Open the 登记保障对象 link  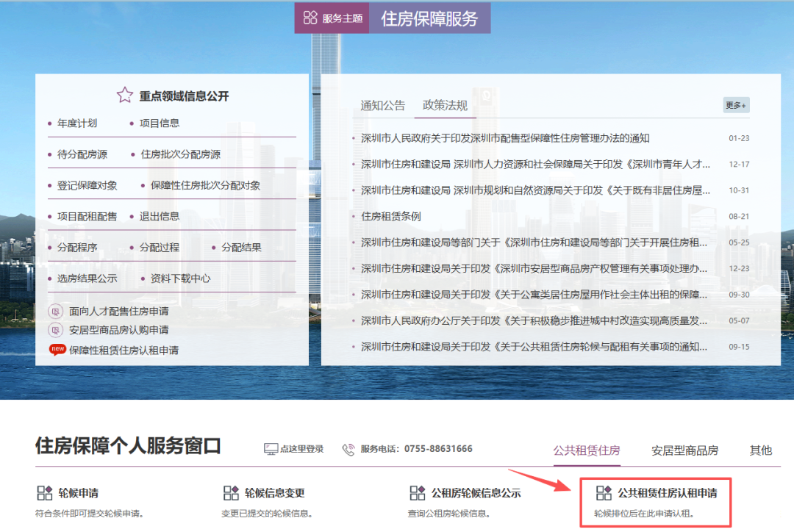point(87,185)
